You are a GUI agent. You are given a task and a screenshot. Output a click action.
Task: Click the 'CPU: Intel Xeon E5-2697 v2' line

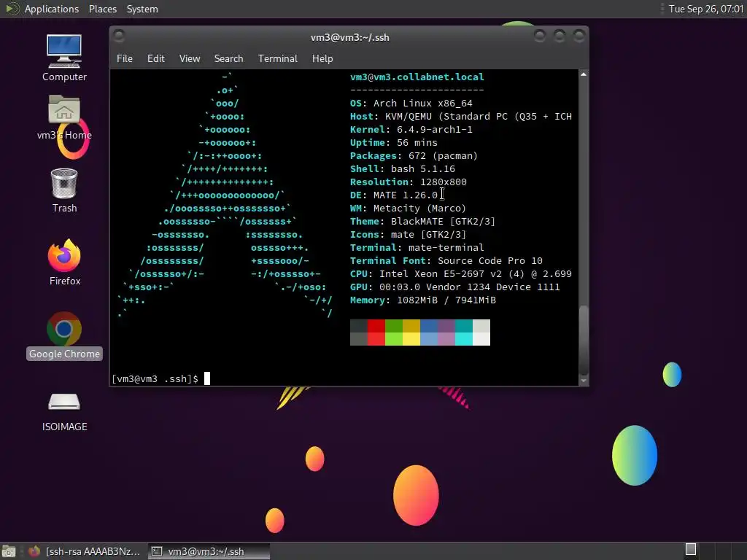point(461,274)
